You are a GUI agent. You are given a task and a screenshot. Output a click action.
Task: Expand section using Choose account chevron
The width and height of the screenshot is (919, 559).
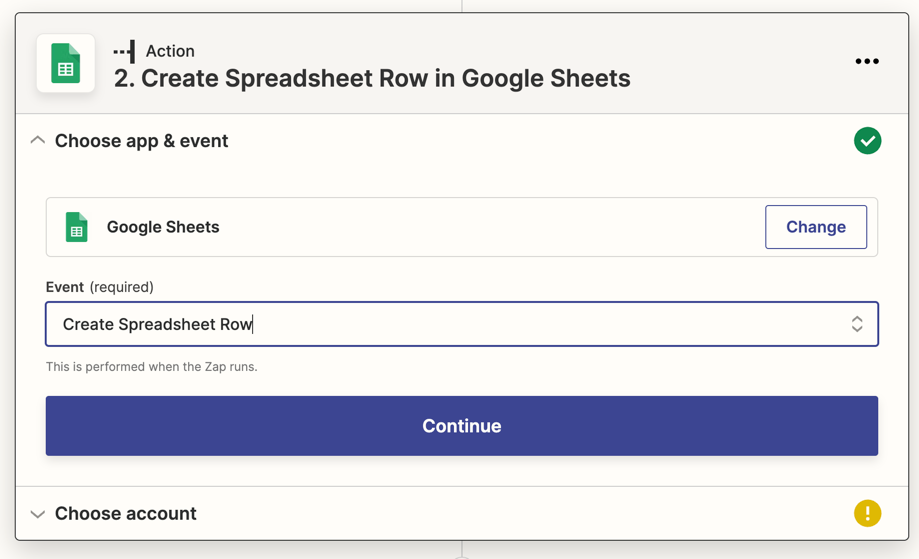point(38,514)
